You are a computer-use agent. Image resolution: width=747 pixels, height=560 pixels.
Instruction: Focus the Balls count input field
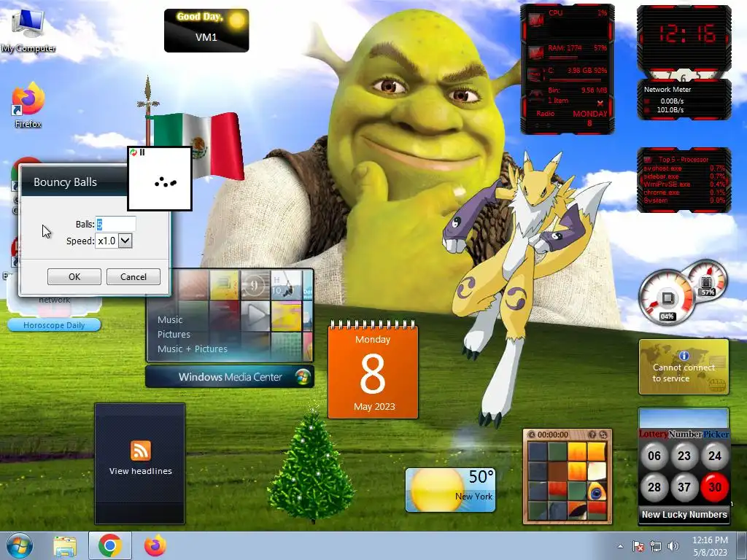click(116, 224)
